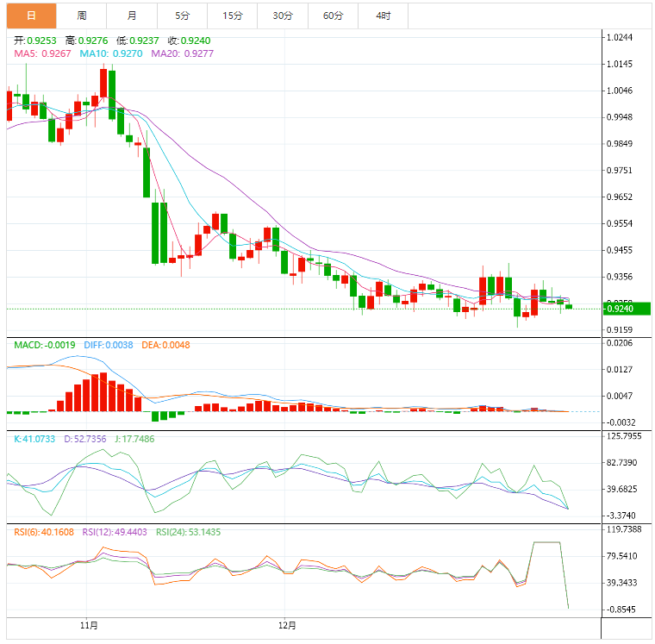
Task: Switch to the 4时 timeframe tab
Action: pyautogui.click(x=383, y=16)
